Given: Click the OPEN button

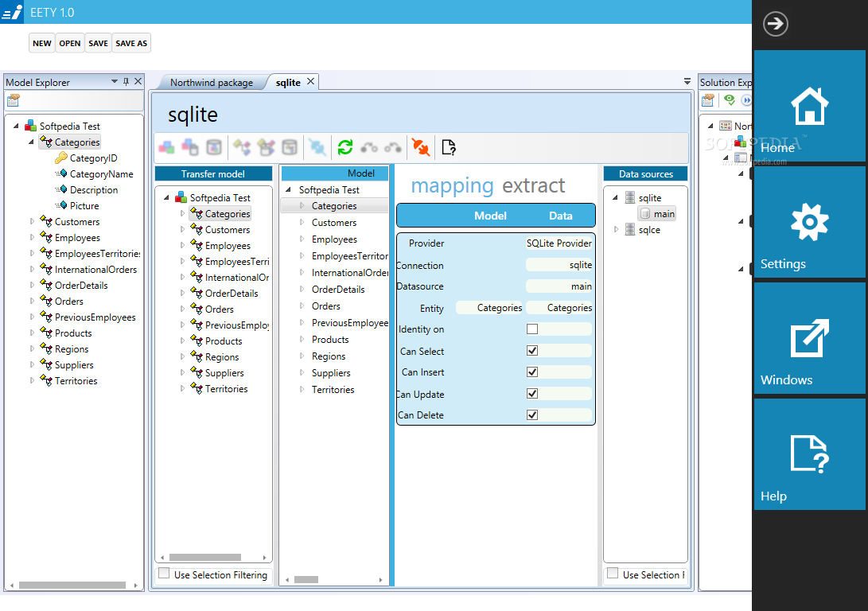Looking at the screenshot, I should click(70, 43).
